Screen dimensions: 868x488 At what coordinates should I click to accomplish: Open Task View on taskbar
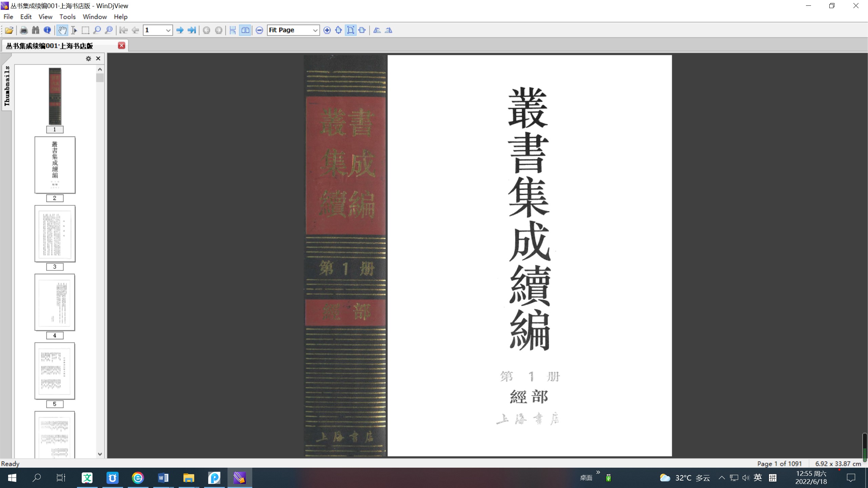point(61,478)
